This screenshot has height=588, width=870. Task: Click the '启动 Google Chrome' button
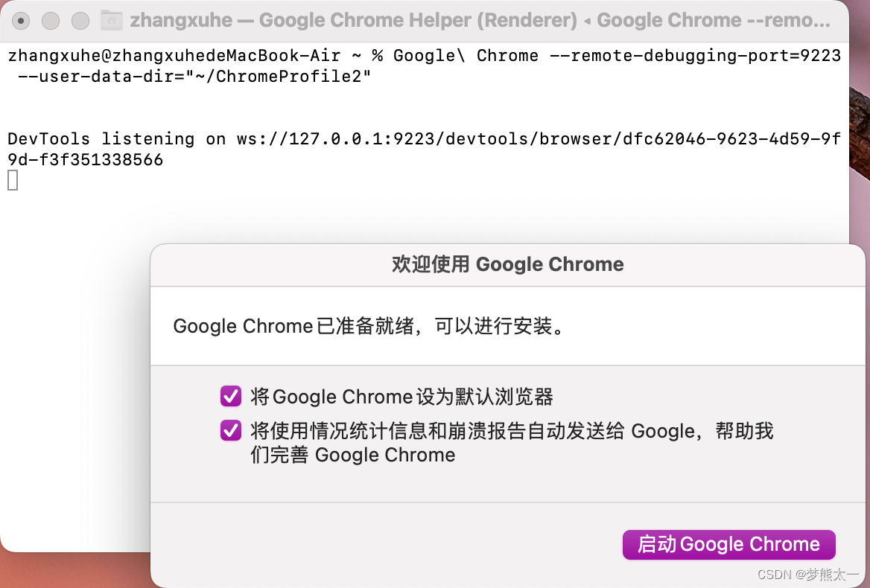tap(728, 544)
